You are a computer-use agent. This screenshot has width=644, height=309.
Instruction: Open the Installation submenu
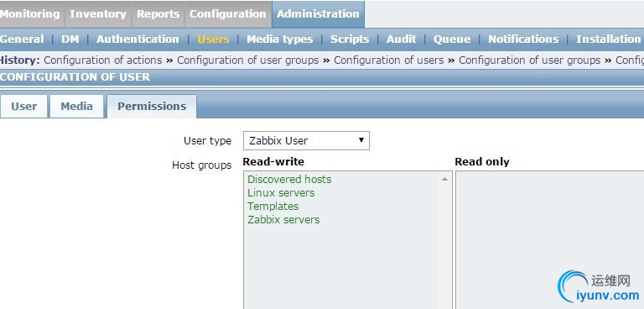[608, 39]
